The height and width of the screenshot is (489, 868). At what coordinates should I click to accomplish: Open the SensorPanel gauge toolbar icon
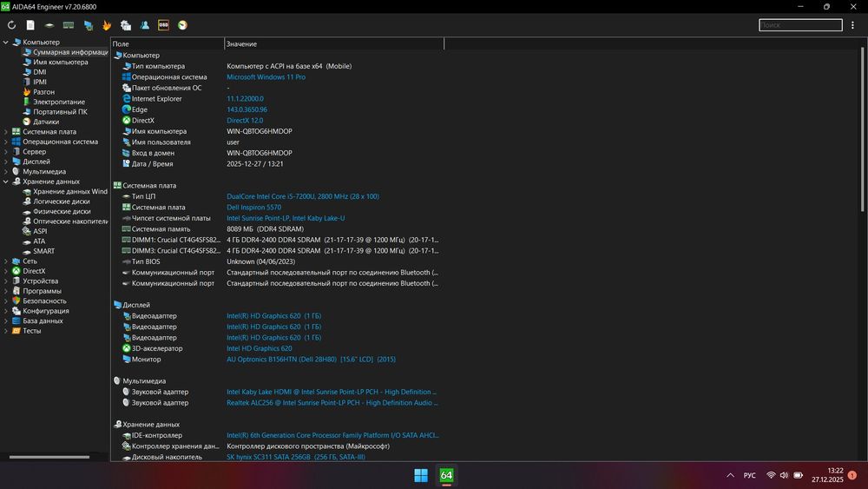click(182, 25)
